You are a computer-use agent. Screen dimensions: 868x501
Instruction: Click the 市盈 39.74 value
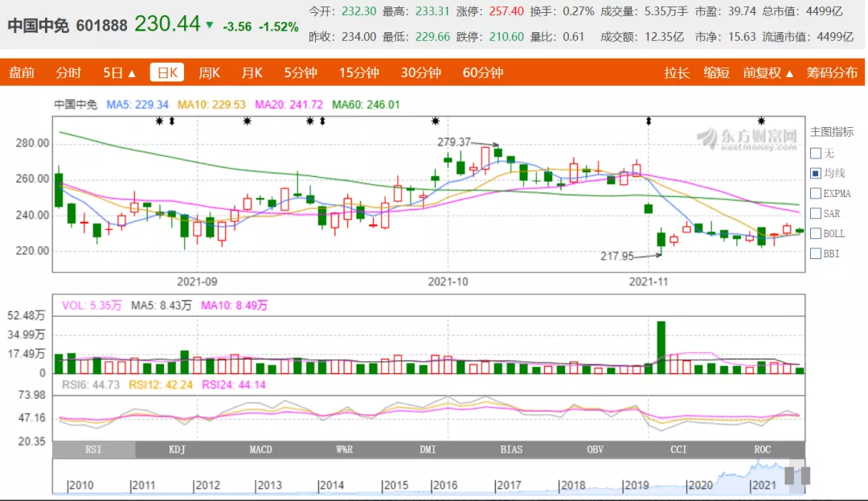click(743, 11)
